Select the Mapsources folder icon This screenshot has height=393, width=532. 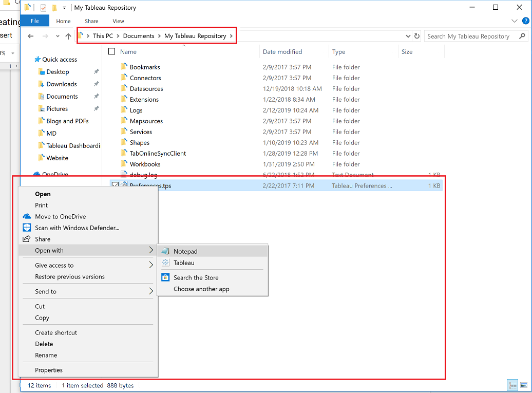click(x=124, y=121)
